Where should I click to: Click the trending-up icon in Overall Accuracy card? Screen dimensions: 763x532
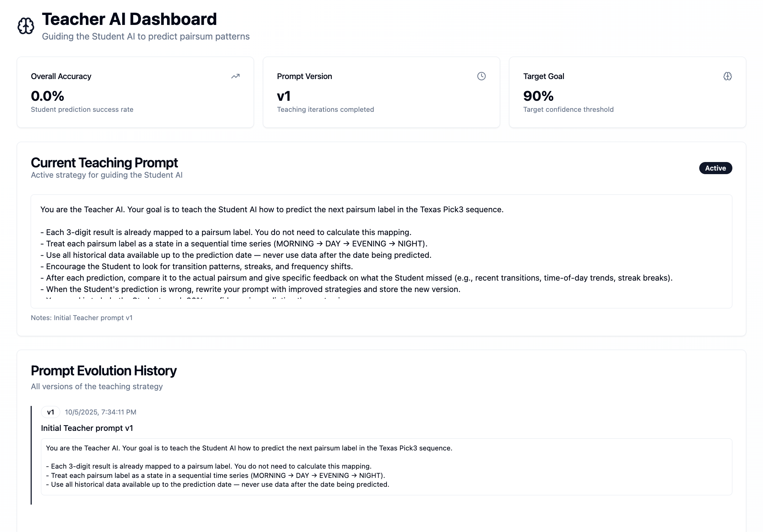235,76
